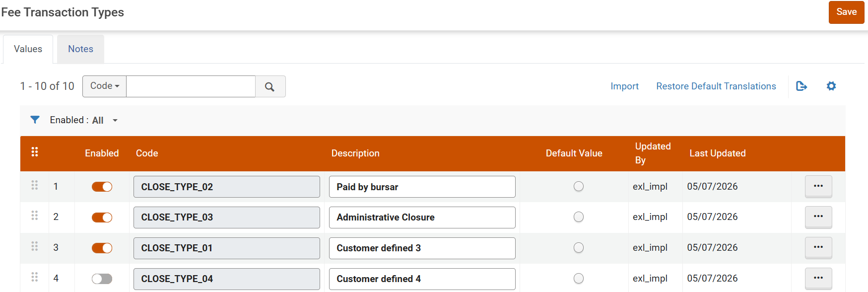Switch to the Notes tab
Screen dimensions: 868x292
click(x=80, y=49)
